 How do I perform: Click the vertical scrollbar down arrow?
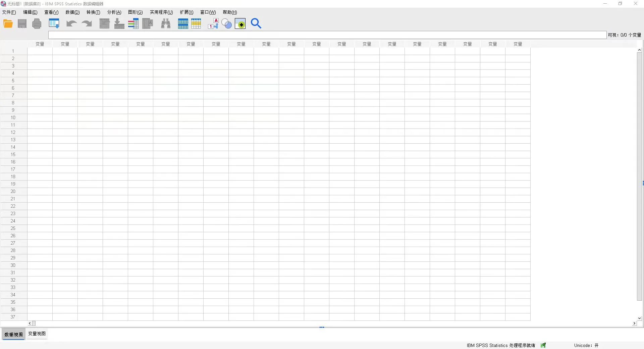coord(639,318)
